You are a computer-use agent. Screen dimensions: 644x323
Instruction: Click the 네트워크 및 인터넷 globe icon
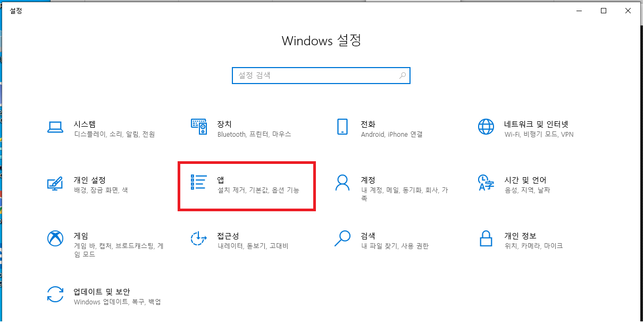(x=486, y=127)
